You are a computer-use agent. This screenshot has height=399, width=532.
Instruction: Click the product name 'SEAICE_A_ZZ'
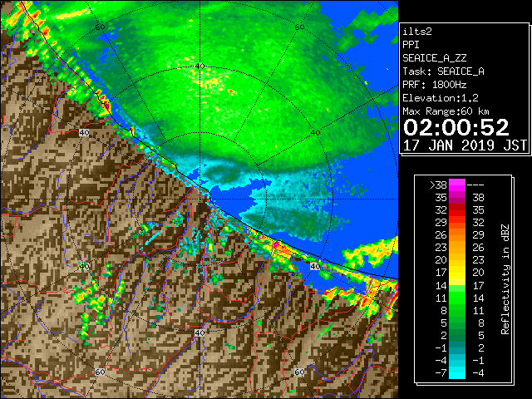point(434,58)
